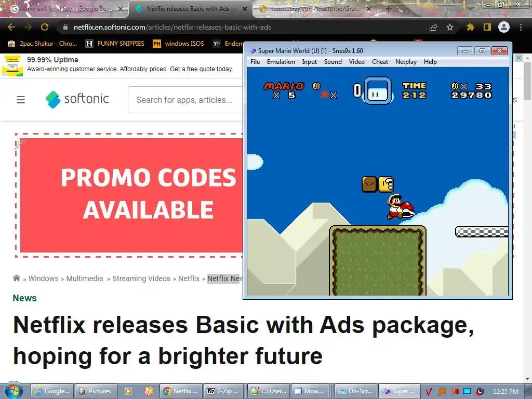Reload the Softonic page
532x399 pixels.
[x=45, y=27]
